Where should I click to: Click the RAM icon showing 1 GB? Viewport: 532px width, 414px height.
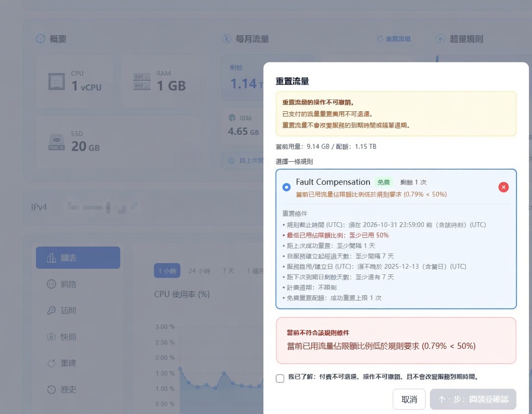coord(142,82)
